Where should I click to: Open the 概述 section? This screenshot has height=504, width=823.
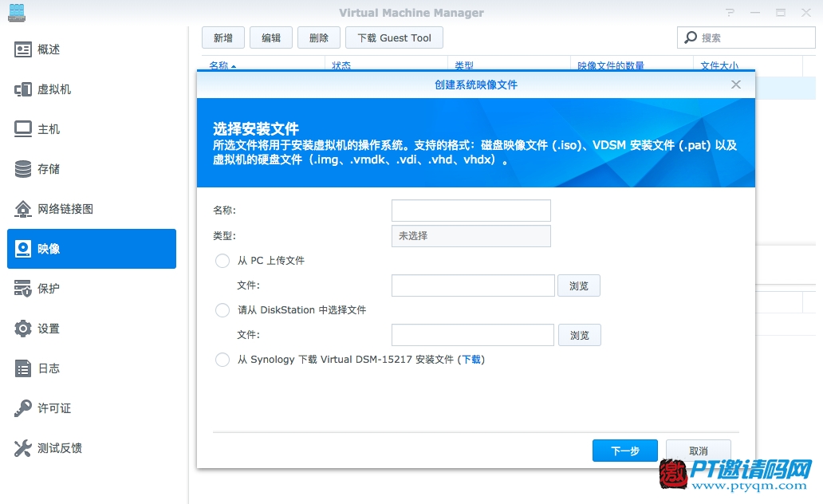(49, 50)
